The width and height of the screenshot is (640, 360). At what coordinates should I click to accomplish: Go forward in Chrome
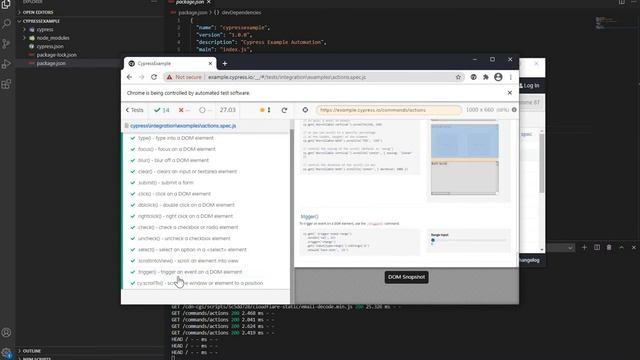click(142, 77)
